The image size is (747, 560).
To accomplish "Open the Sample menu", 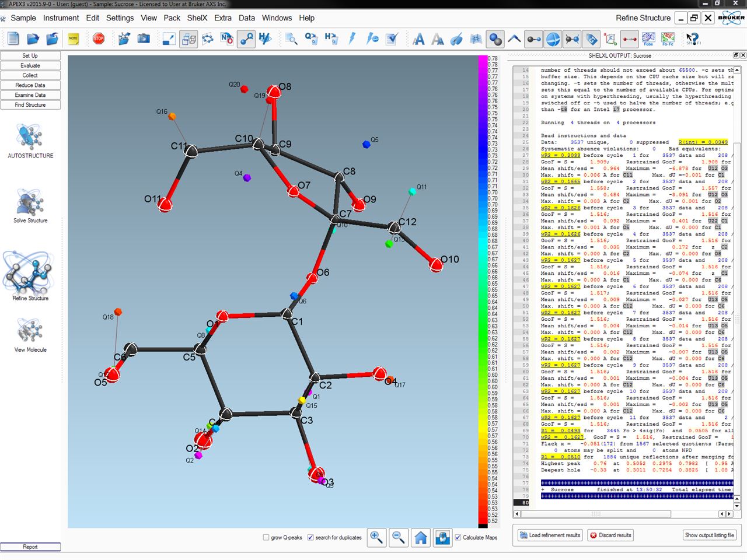I will (x=23, y=18).
